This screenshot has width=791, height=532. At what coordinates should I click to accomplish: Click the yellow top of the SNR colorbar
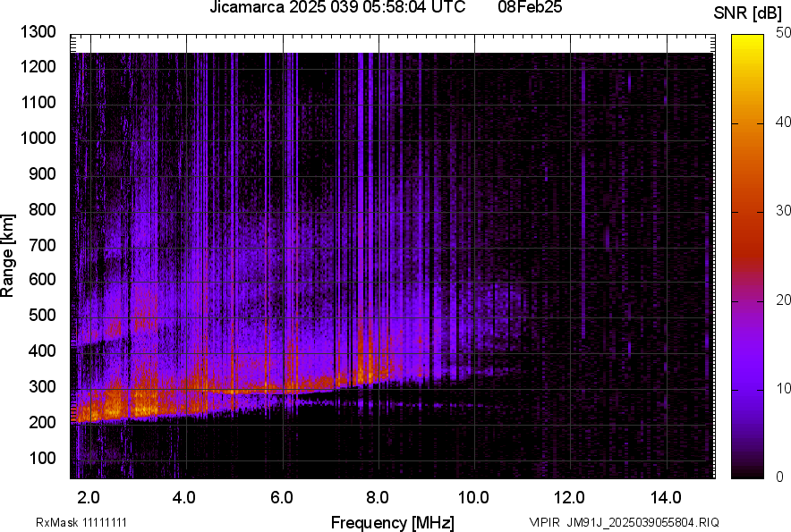[747, 43]
